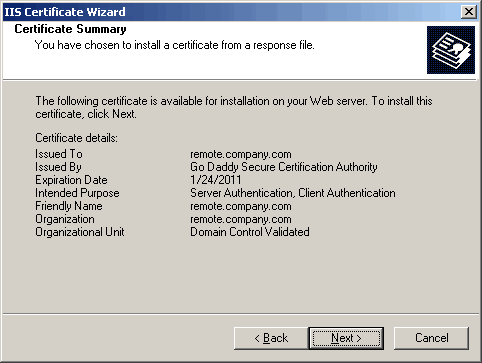Go back using the Back button
The image size is (482, 363).
271,338
